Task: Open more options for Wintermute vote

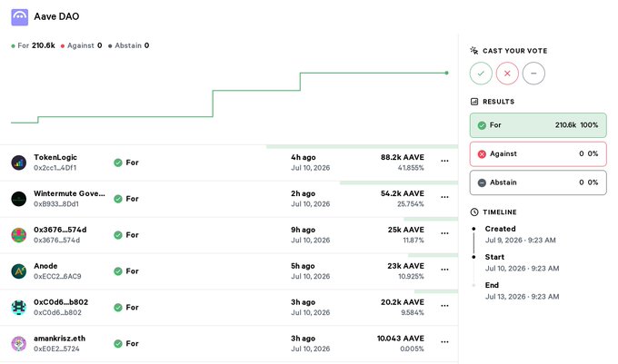Action: point(444,197)
